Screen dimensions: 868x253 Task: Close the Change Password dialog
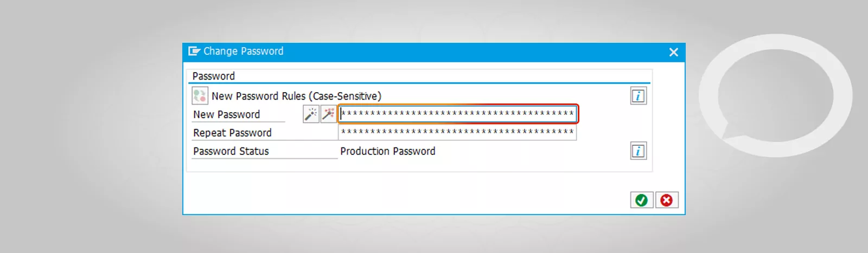coord(674,52)
